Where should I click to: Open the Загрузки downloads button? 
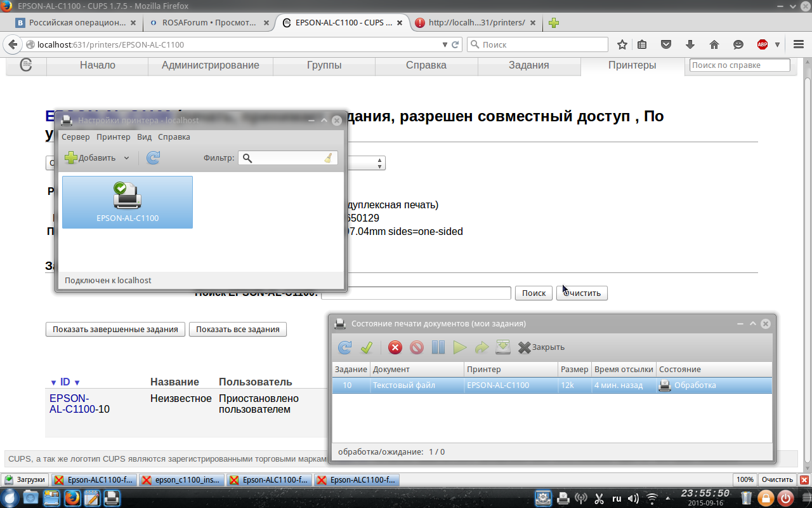pyautogui.click(x=25, y=480)
